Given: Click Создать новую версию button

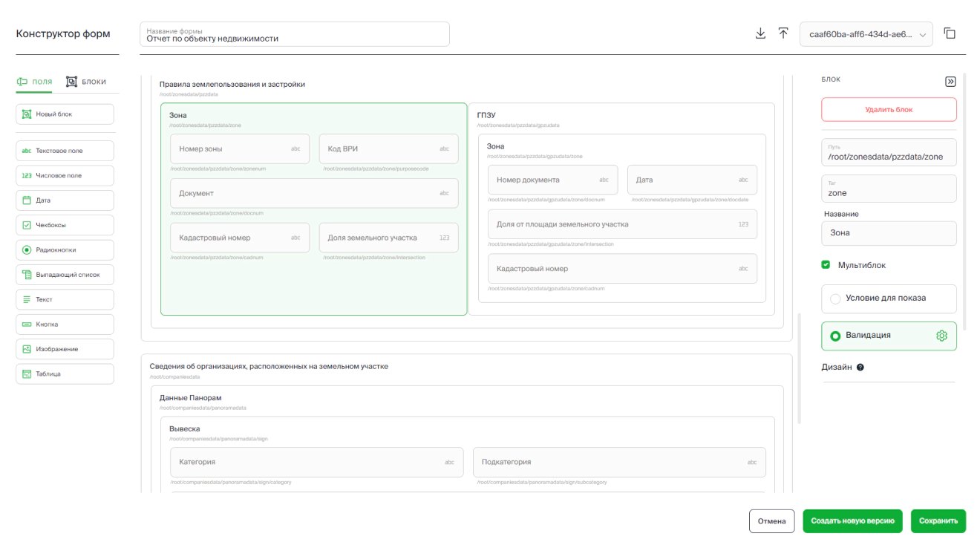Looking at the screenshot, I should pyautogui.click(x=853, y=521).
